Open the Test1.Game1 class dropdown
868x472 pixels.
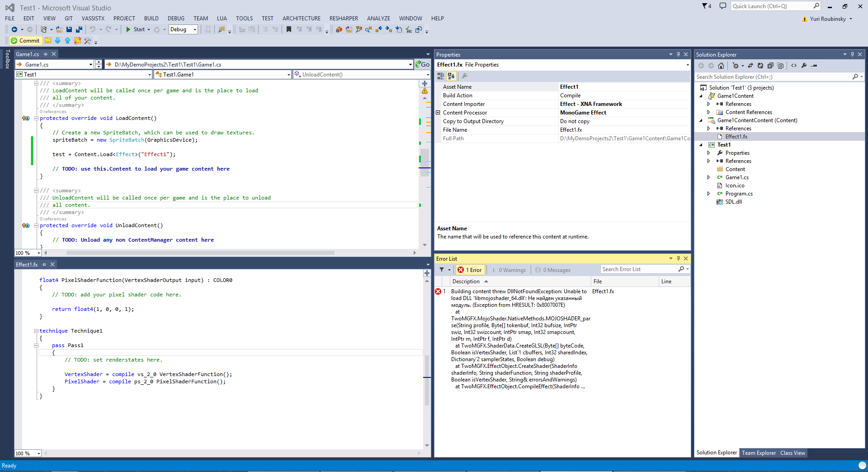coord(222,75)
